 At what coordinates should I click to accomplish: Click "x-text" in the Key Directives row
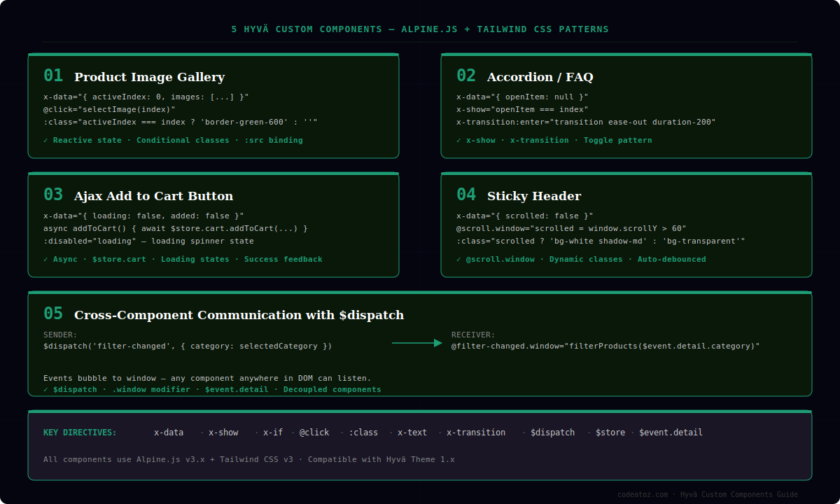click(x=412, y=433)
